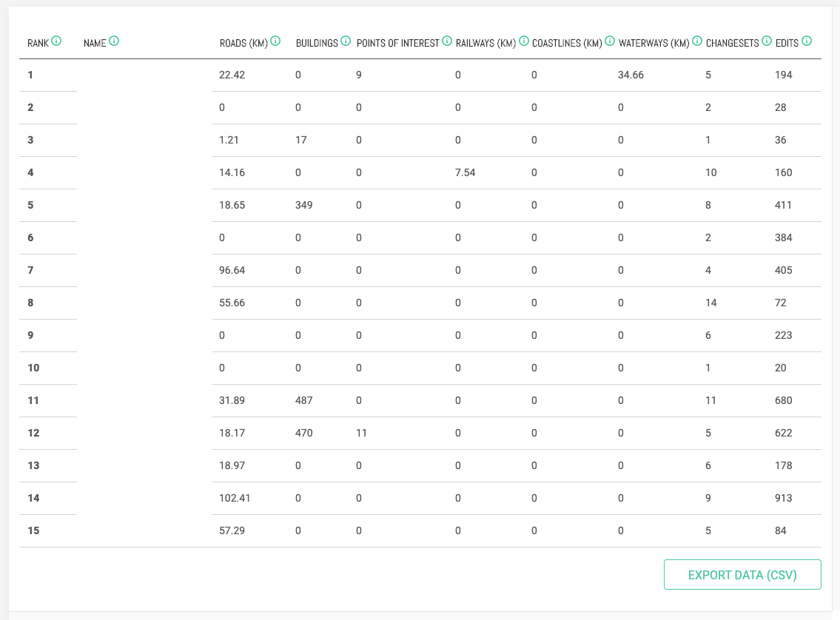
Task: Click the COASTLINES (KM) info icon
Action: pyautogui.click(x=609, y=42)
